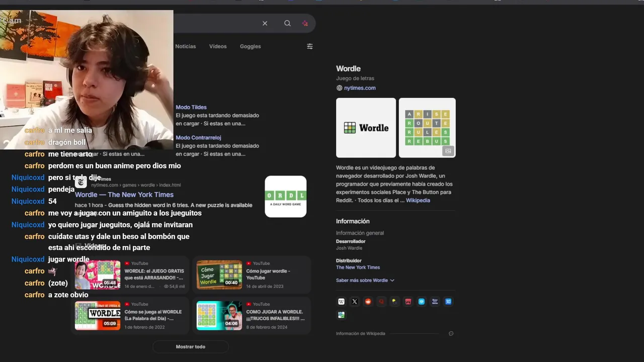Click the magnifying glass search icon
Screen dimensions: 644x362
pos(287,23)
